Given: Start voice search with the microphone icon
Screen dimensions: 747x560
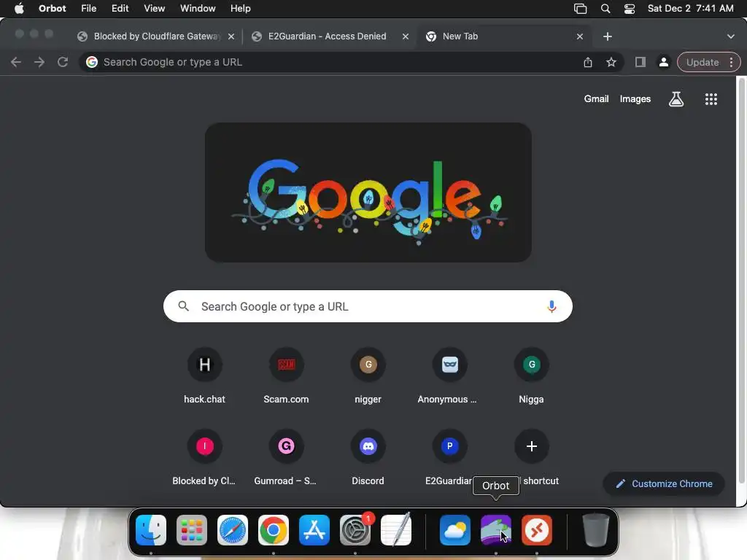Looking at the screenshot, I should (x=551, y=306).
